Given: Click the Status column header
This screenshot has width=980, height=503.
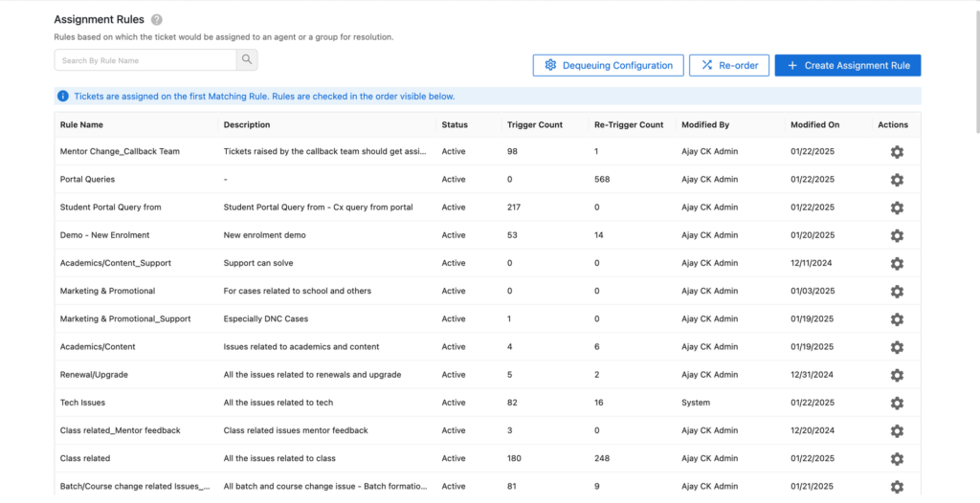Looking at the screenshot, I should click(x=455, y=125).
